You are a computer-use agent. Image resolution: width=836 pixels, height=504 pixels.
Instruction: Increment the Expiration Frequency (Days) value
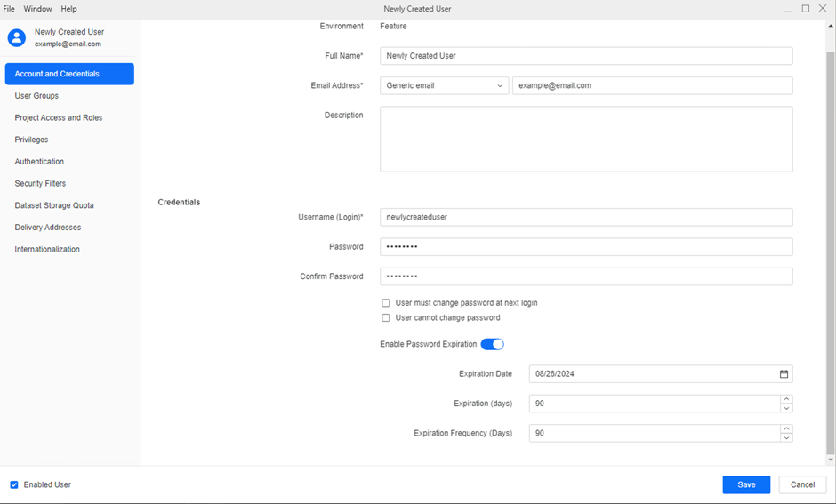(786, 428)
